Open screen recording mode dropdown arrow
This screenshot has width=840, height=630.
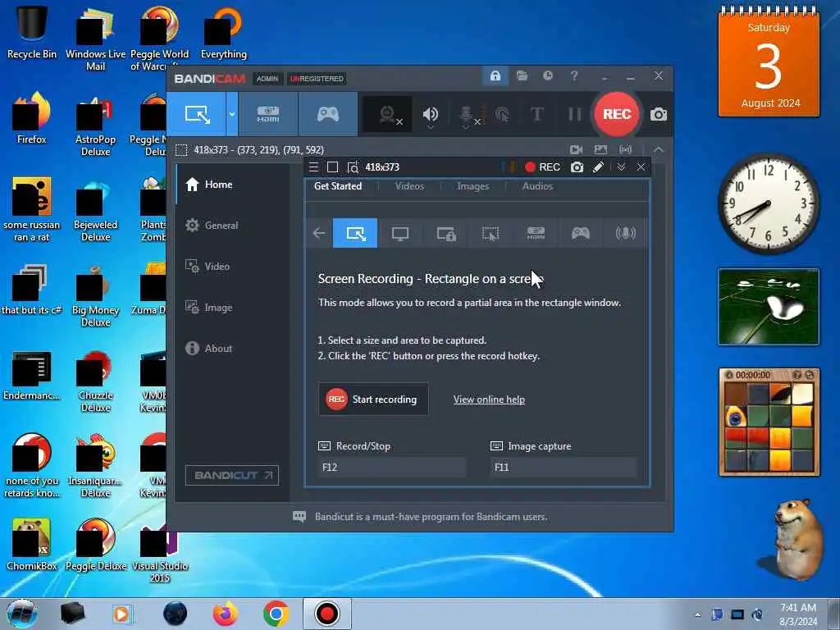232,114
